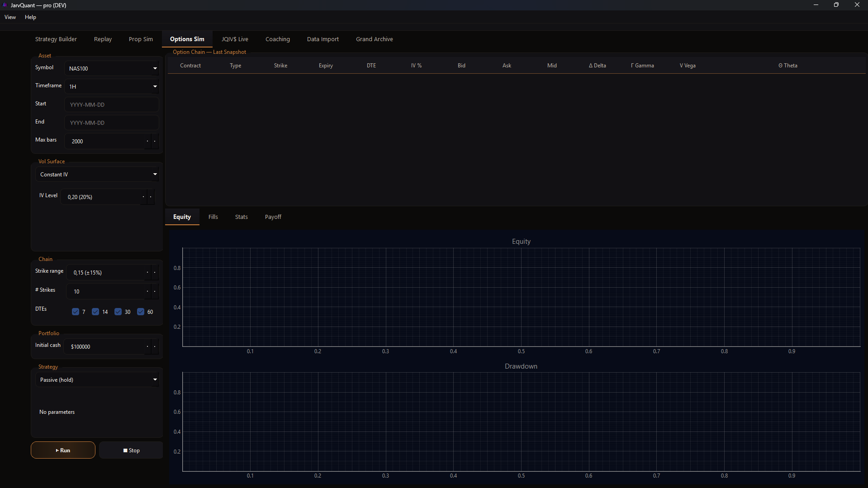Show the Fills results tab

coord(213,217)
